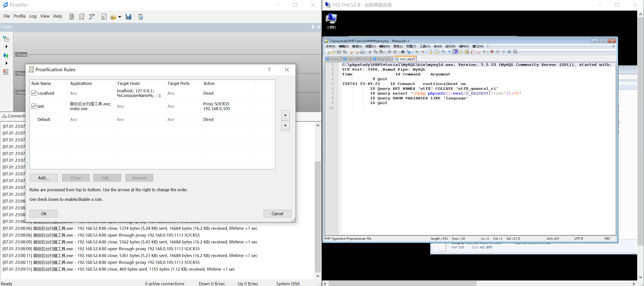Open Notepad++ 文件(F) menu
The width and height of the screenshot is (644, 286).
(x=330, y=46)
